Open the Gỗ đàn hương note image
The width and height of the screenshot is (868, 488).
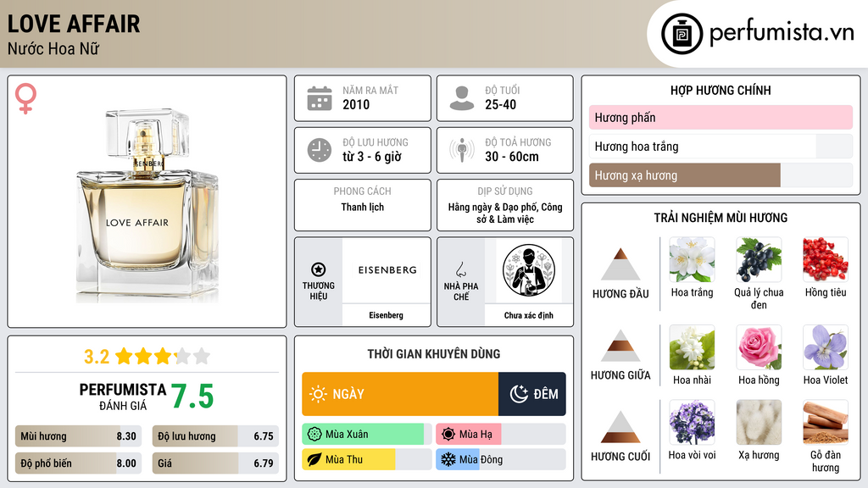point(826,423)
